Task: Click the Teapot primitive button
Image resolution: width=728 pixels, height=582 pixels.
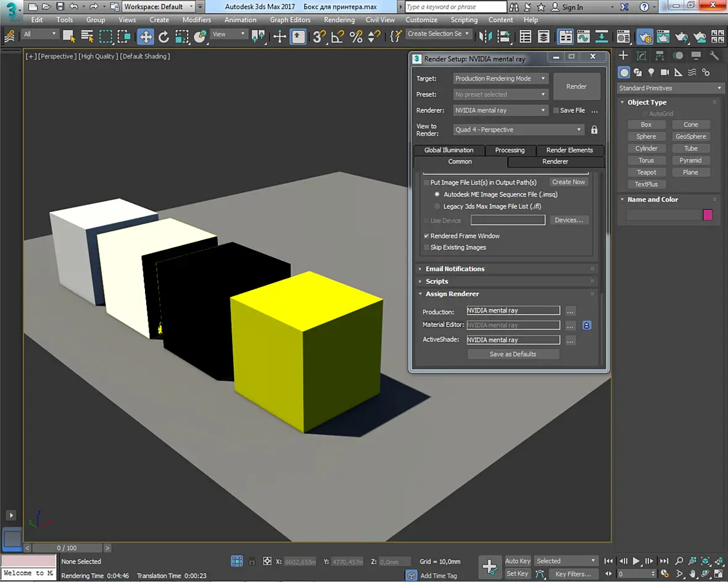Action: (x=647, y=172)
